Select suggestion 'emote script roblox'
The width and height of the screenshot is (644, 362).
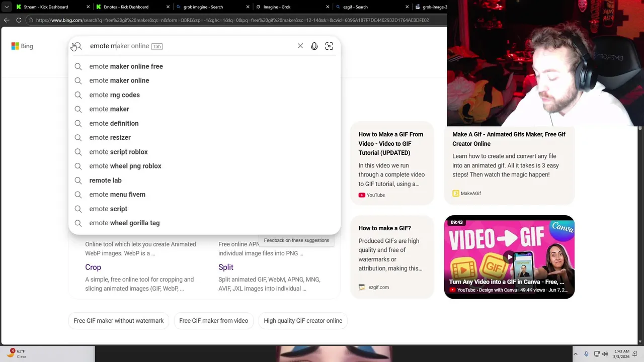click(204, 152)
